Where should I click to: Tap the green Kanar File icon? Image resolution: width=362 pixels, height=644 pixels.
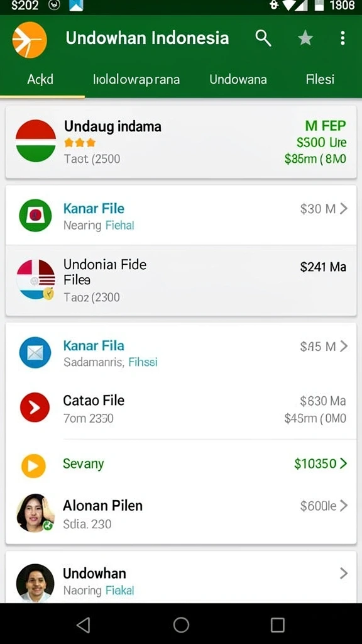coord(35,216)
